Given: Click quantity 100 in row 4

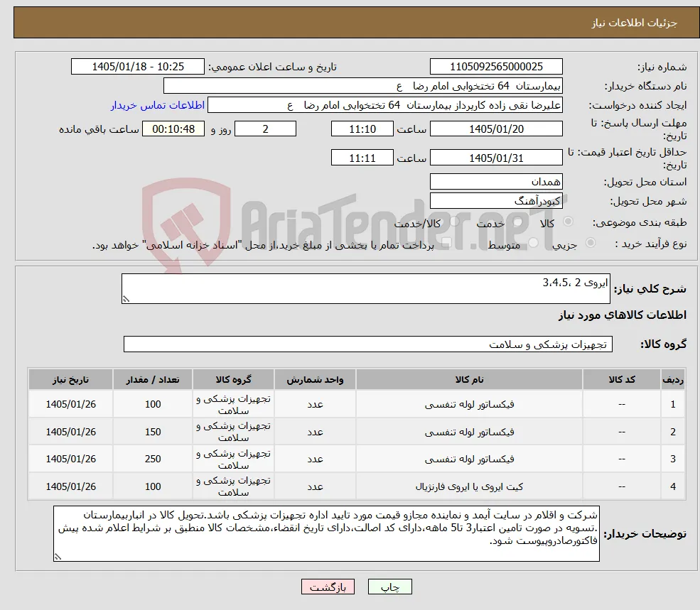Looking at the screenshot, I should tap(153, 486).
